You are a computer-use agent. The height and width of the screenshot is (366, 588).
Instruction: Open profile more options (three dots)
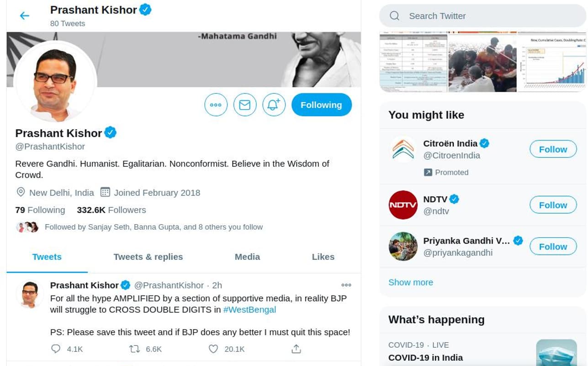pyautogui.click(x=216, y=105)
